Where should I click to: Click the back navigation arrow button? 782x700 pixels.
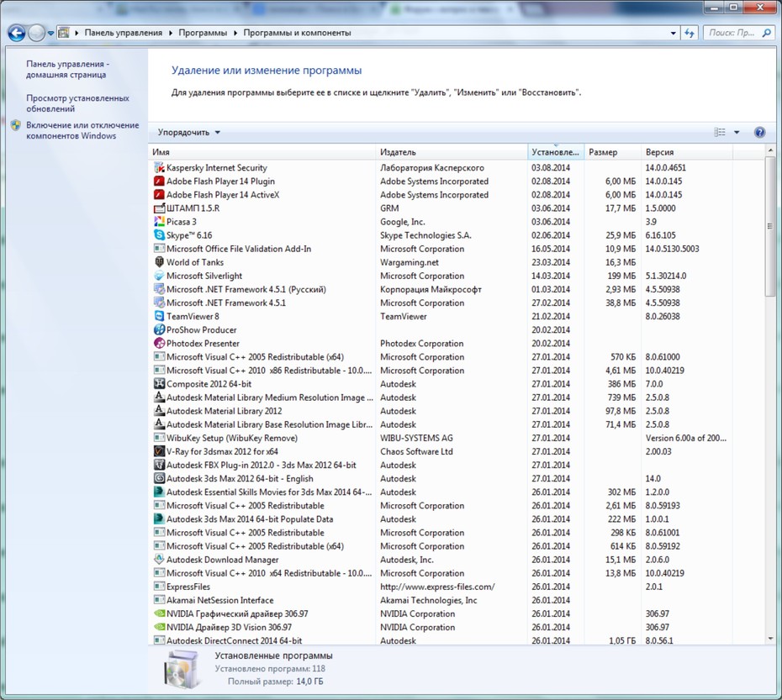pos(17,33)
